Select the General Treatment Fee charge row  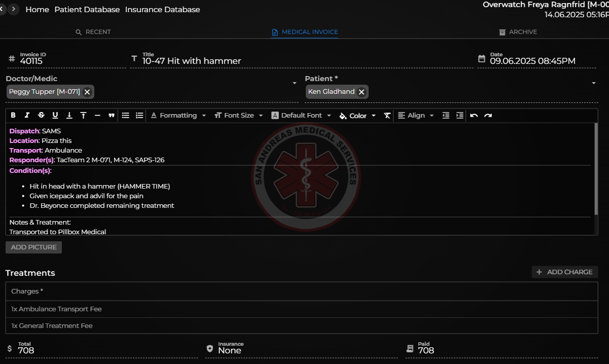click(x=302, y=326)
